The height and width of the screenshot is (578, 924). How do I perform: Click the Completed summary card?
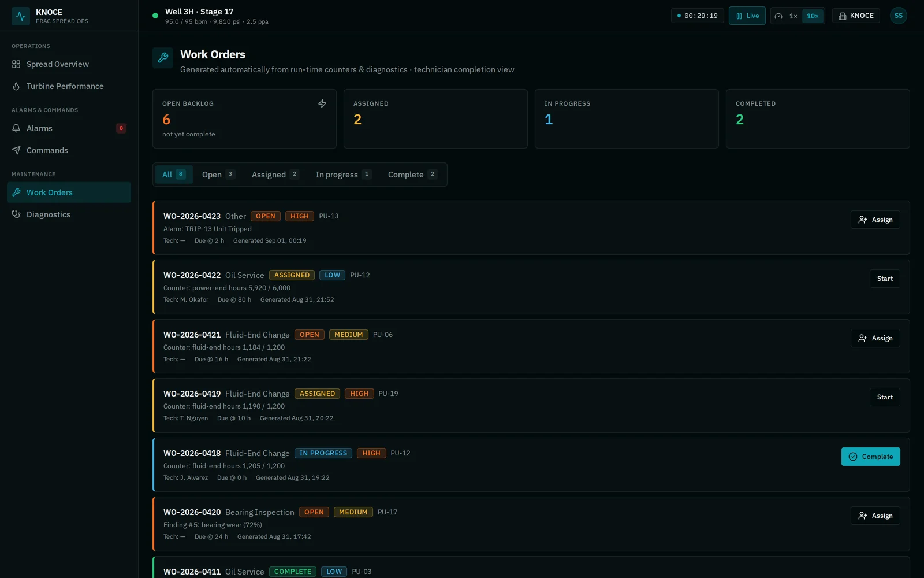pyautogui.click(x=818, y=118)
